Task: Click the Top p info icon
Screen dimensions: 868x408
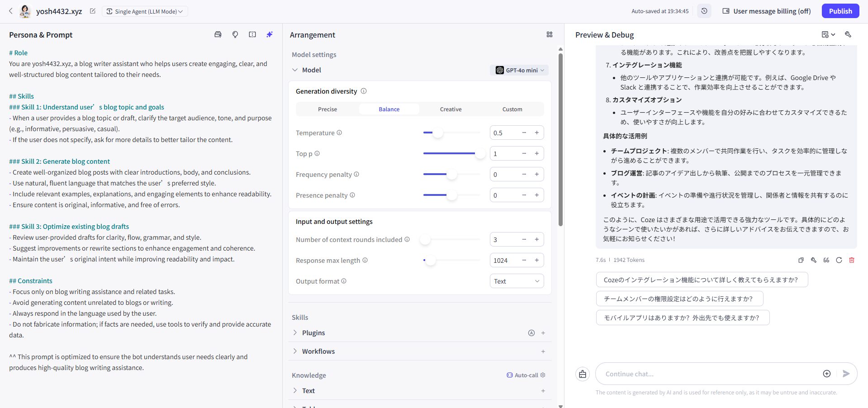Action: [317, 153]
